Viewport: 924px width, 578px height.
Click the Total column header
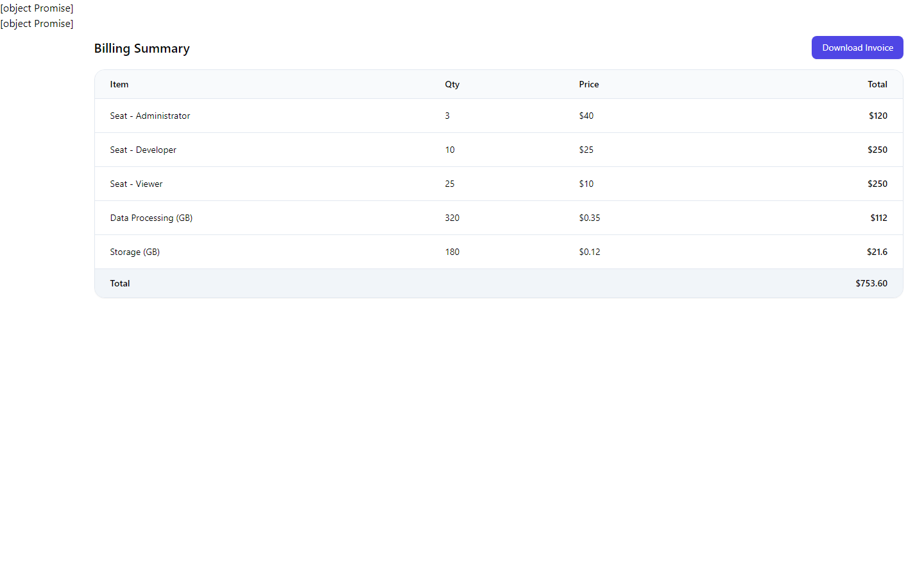(x=877, y=84)
